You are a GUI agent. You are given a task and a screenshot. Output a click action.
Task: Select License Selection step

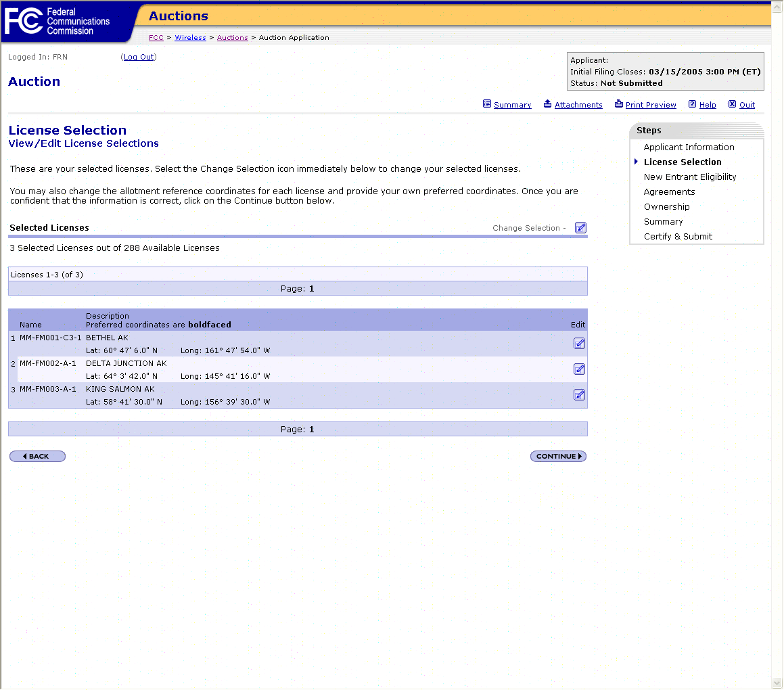(683, 162)
